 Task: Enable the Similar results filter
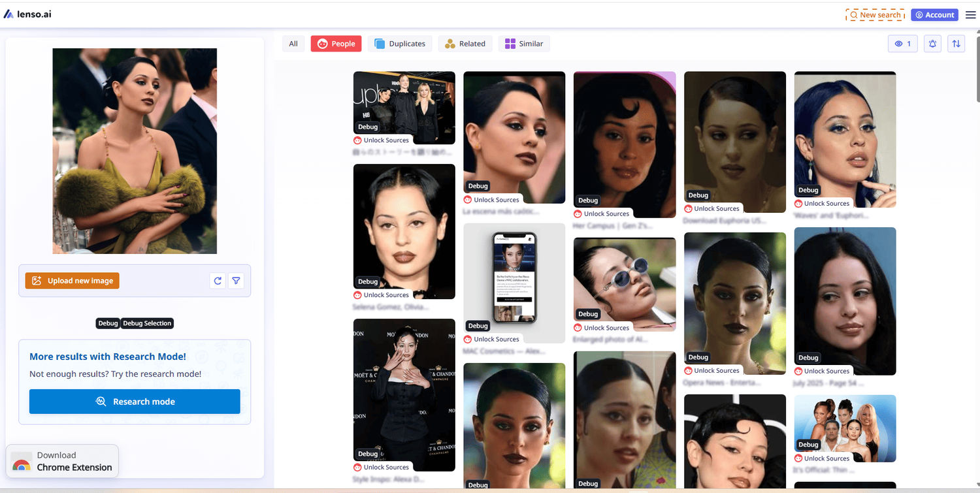[x=523, y=43]
